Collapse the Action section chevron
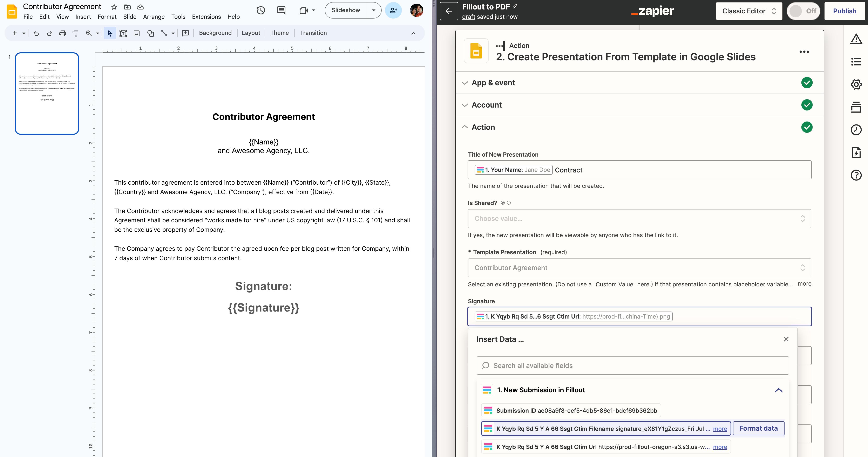The height and width of the screenshot is (457, 868). [465, 127]
